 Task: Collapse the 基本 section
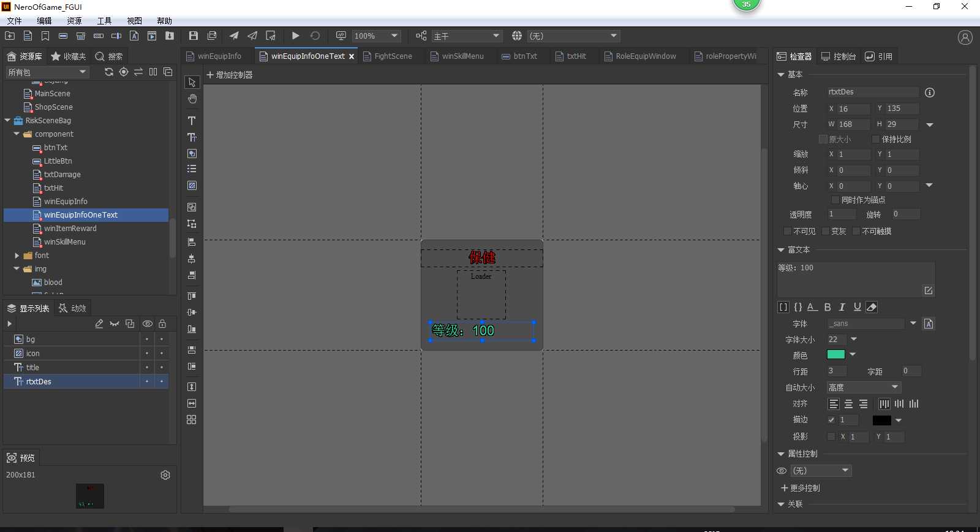[x=781, y=75]
